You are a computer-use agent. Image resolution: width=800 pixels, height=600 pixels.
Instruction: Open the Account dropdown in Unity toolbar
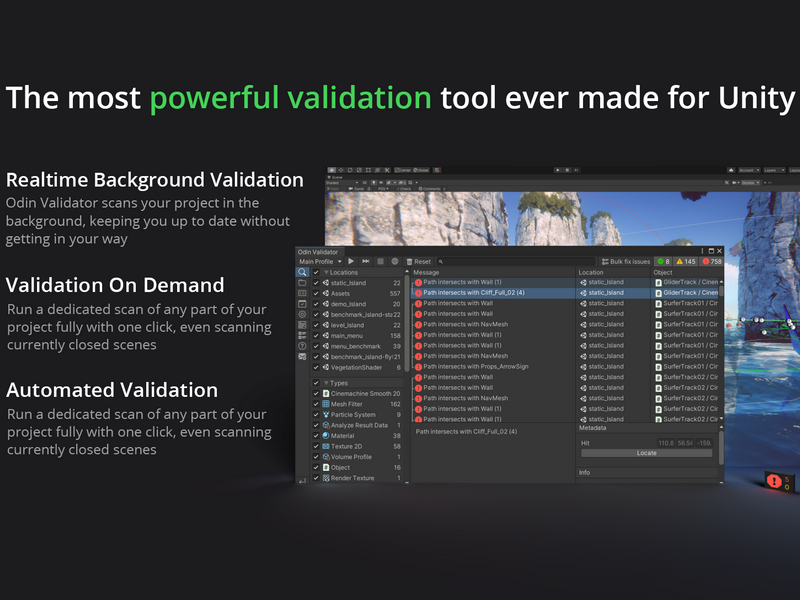pos(749,170)
